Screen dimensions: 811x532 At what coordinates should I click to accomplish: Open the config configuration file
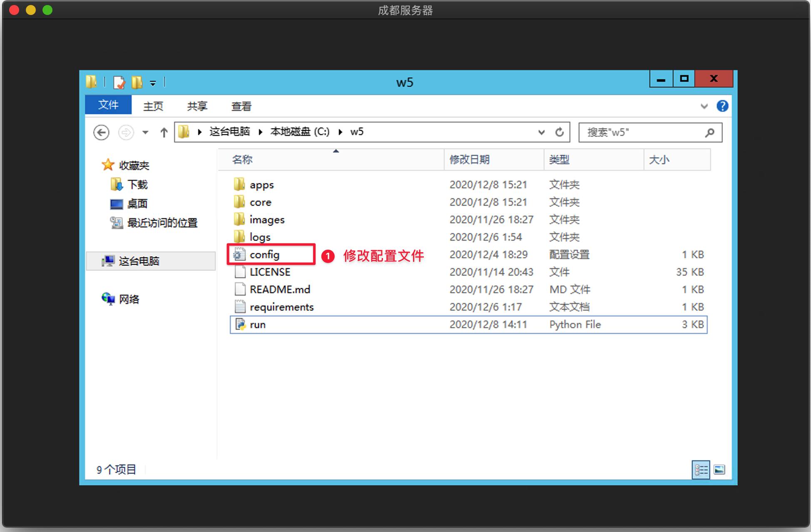[264, 254]
